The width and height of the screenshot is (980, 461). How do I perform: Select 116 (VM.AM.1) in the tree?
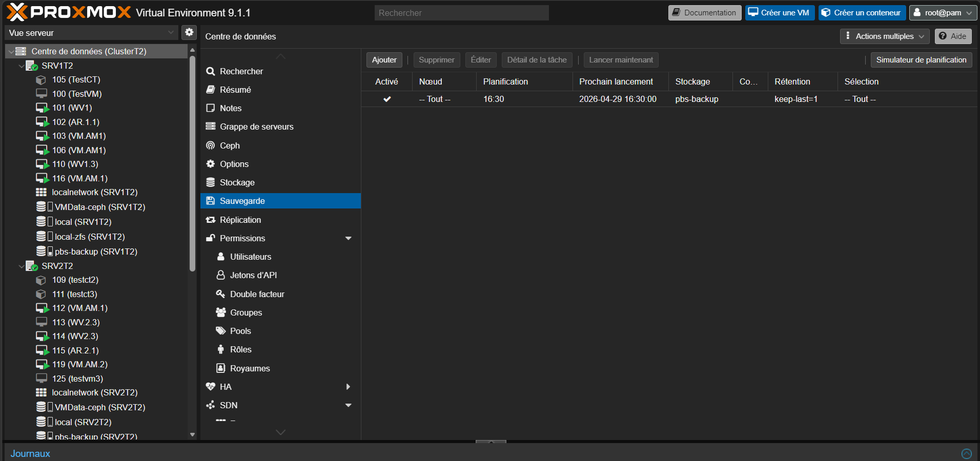tap(96, 178)
